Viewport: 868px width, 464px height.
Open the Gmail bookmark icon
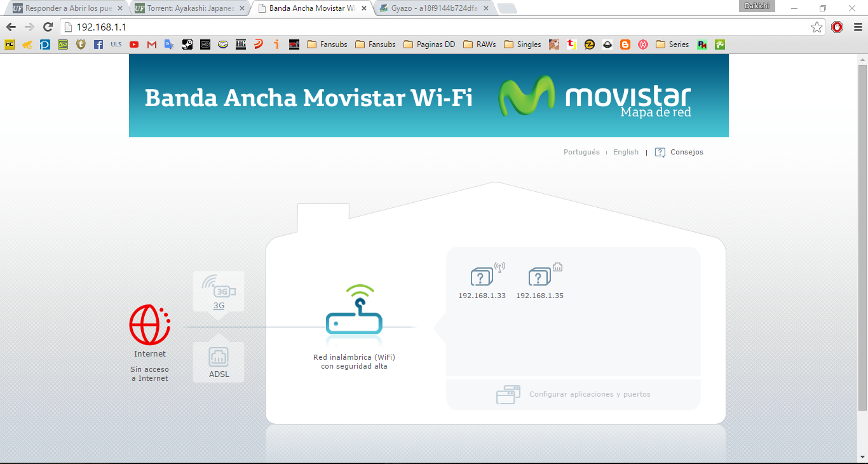[151, 44]
